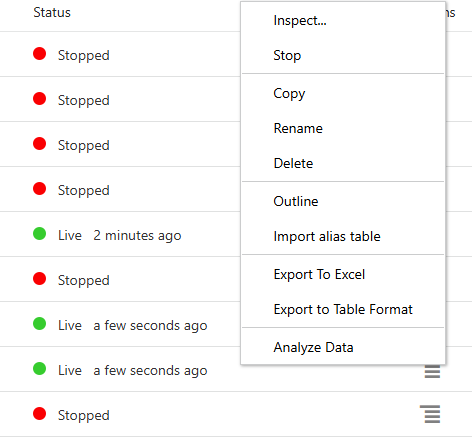Click red status dot in first Stopped row

[39, 54]
